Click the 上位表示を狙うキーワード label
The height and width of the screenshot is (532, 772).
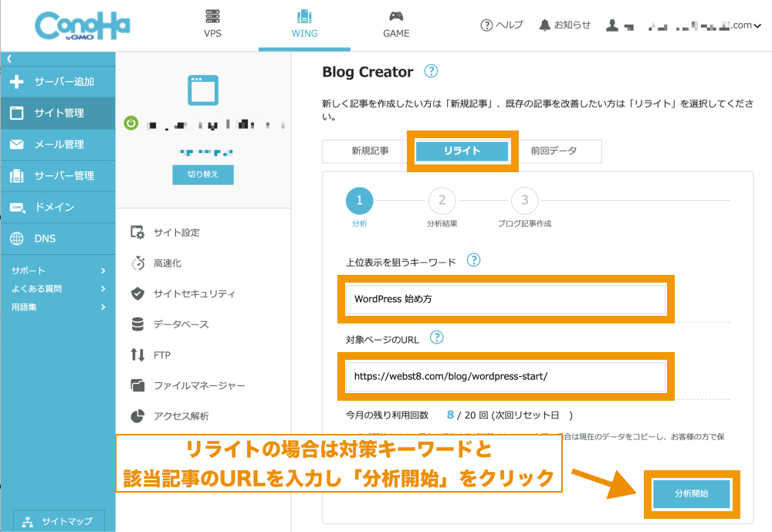coord(401,263)
